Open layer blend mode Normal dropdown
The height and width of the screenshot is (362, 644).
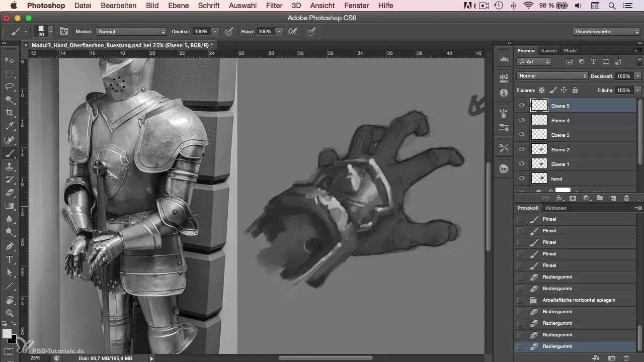552,76
